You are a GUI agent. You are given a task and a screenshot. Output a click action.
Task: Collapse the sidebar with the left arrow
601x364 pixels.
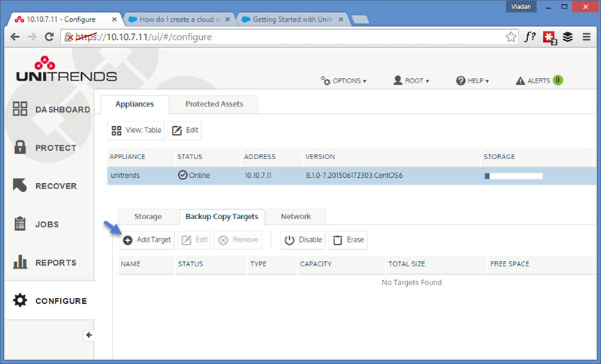pyautogui.click(x=89, y=335)
